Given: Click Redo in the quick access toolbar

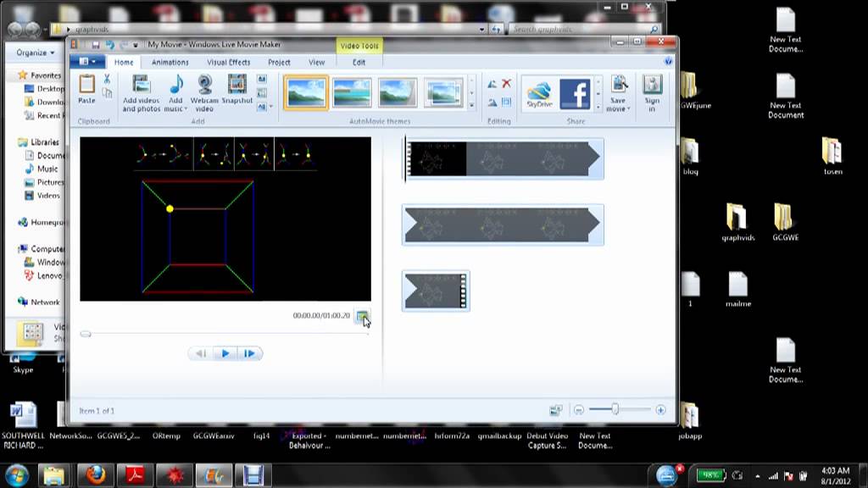Looking at the screenshot, I should tap(124, 45).
